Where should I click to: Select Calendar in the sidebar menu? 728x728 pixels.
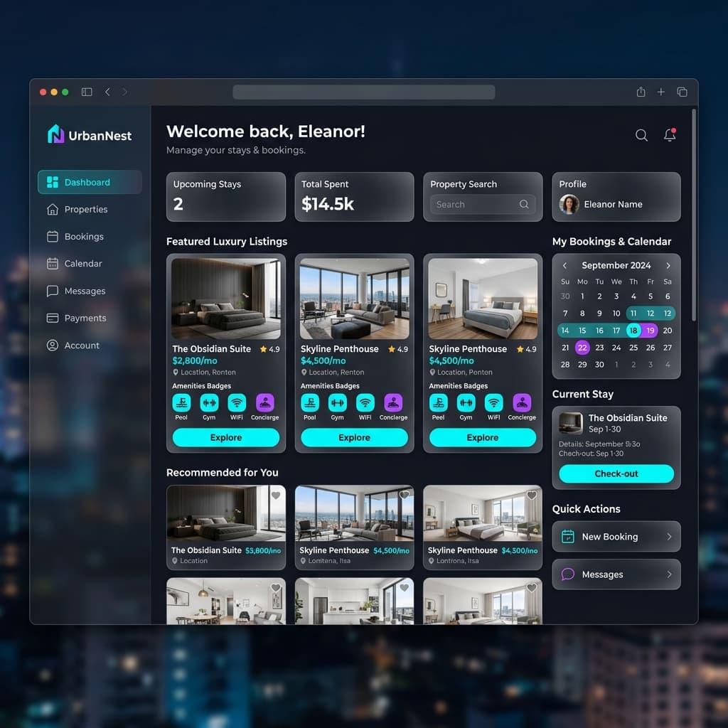coord(74,263)
